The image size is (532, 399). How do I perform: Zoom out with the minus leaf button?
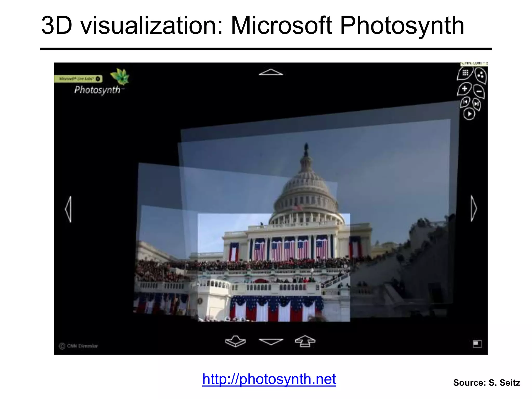pos(479,91)
